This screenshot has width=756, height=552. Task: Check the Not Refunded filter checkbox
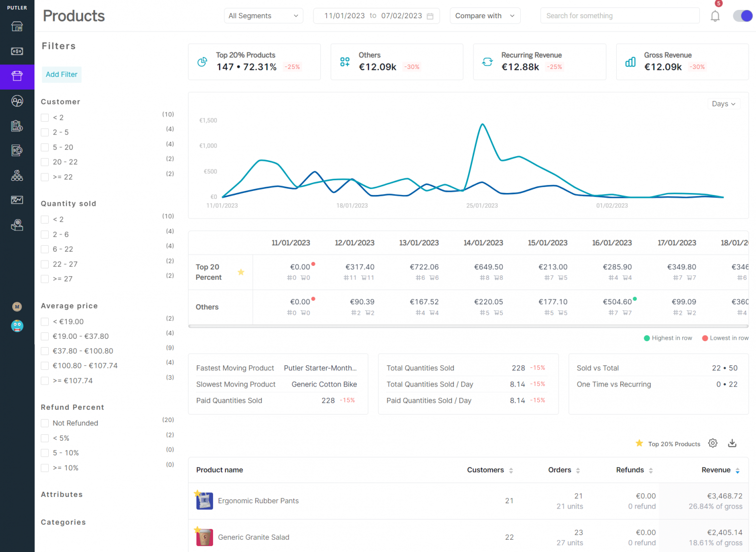(44, 423)
